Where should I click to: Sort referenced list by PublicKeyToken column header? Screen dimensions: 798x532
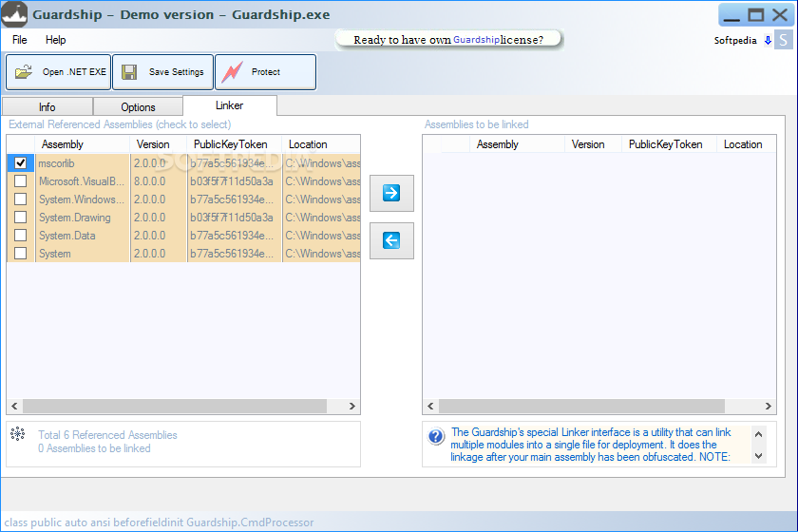pyautogui.click(x=234, y=144)
